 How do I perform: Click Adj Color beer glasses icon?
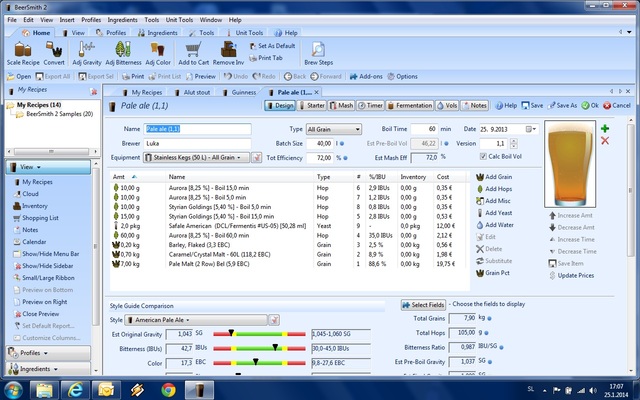pyautogui.click(x=158, y=50)
